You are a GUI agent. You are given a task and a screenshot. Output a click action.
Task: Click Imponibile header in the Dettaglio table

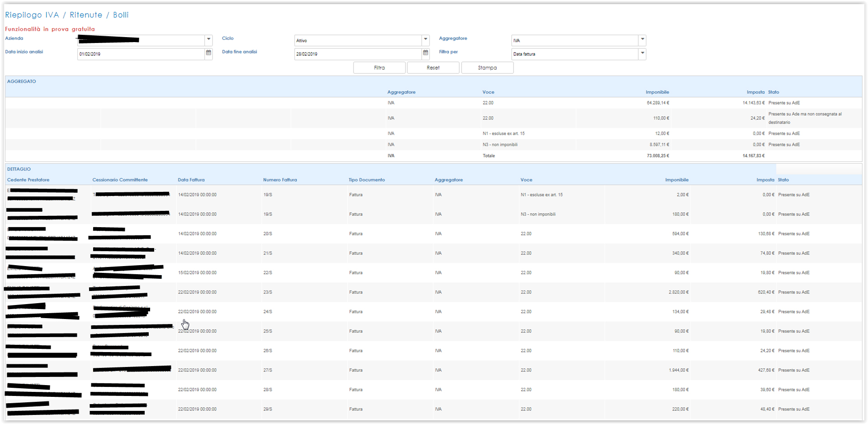[x=677, y=180]
